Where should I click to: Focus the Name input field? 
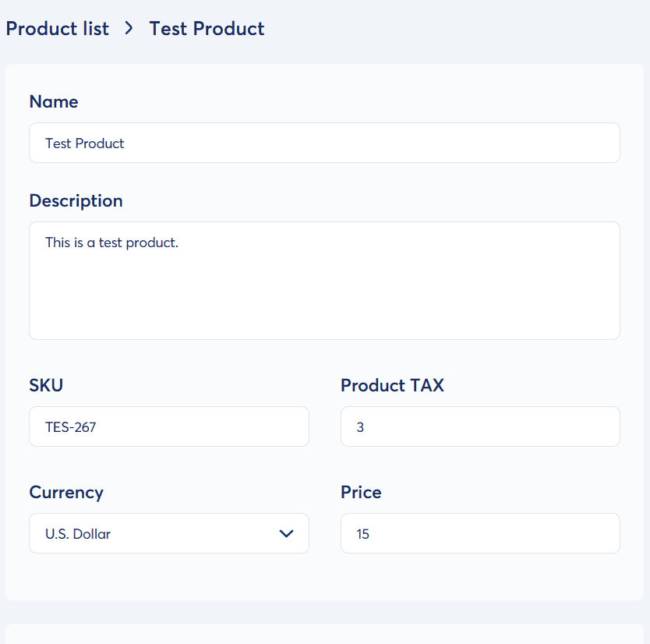point(324,143)
